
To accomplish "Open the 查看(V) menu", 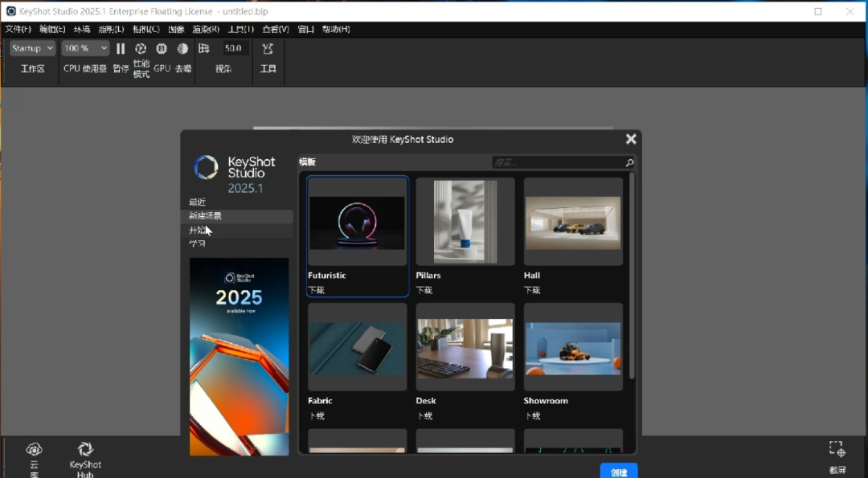I will click(x=276, y=29).
